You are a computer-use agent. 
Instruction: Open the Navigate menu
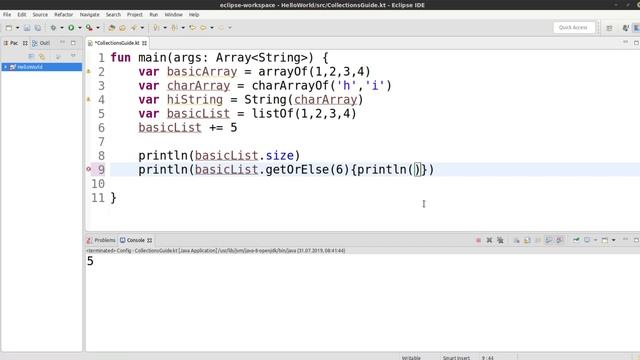89,15
